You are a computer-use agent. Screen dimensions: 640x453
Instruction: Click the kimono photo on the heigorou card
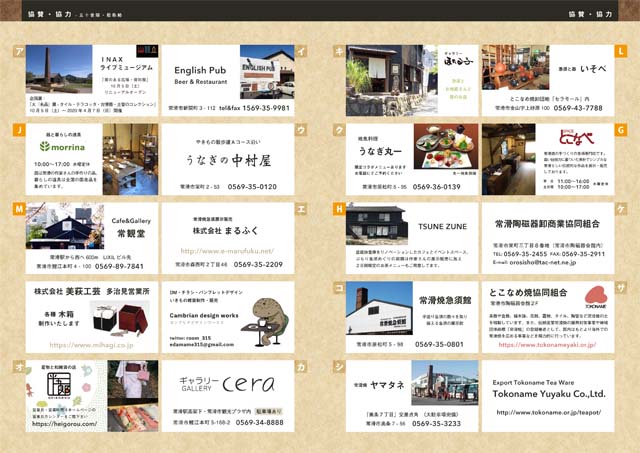pos(133,380)
